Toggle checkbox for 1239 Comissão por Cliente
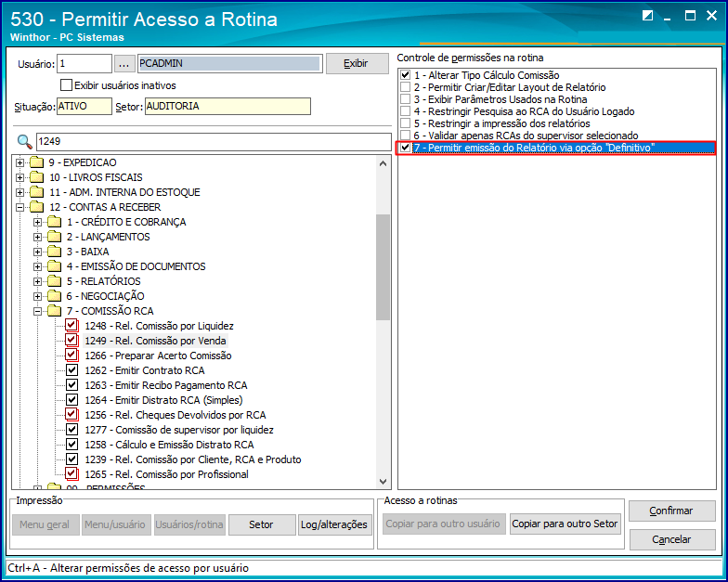This screenshot has width=728, height=582. click(x=71, y=459)
